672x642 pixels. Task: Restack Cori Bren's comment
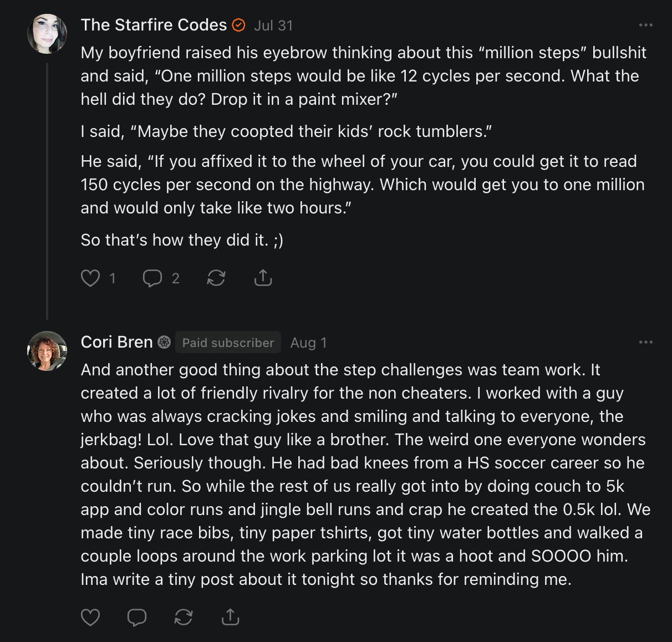184,617
